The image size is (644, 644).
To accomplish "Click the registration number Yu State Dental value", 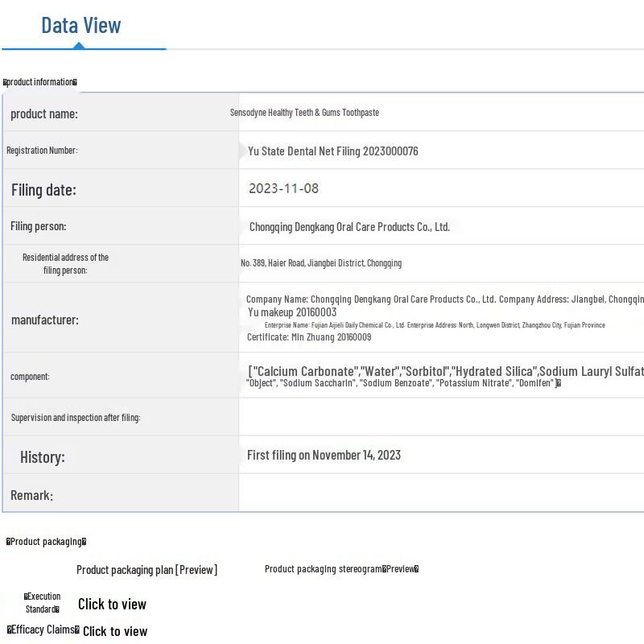I will 332,151.
